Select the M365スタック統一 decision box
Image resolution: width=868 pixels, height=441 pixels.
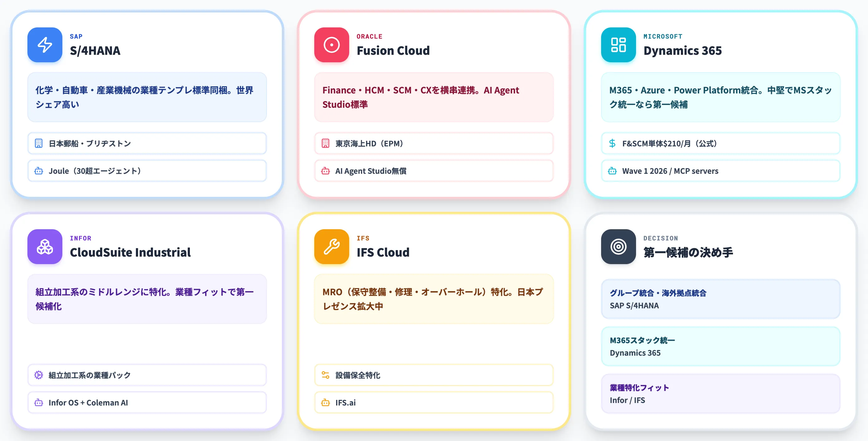point(721,346)
